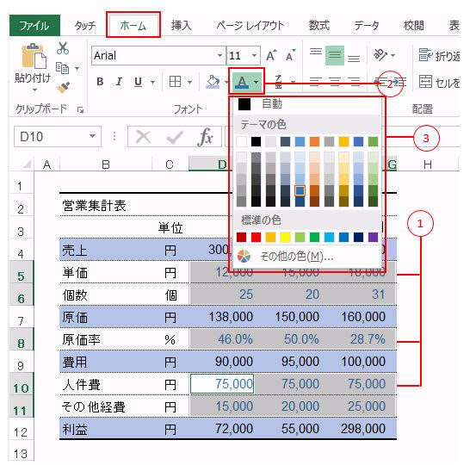Open the clipboard group dialog launcher

point(80,109)
